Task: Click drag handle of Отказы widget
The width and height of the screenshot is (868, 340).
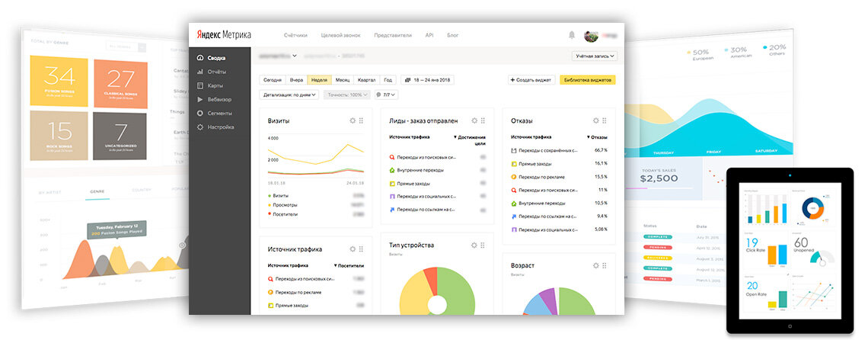Action: click(605, 120)
